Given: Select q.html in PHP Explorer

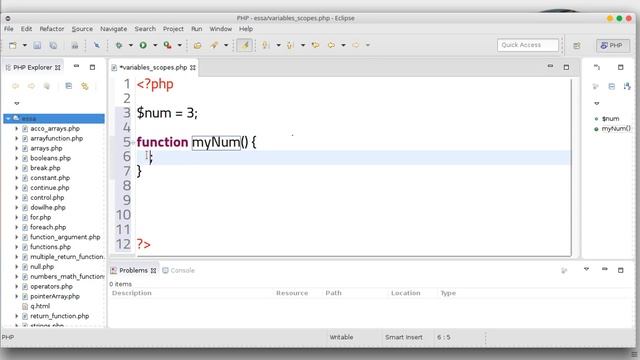Looking at the screenshot, I should click(x=40, y=306).
